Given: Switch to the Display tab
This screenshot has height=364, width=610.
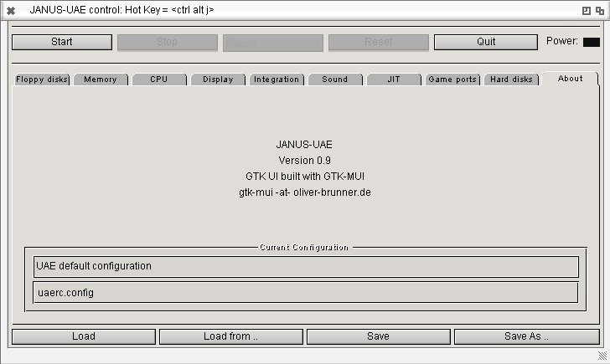Looking at the screenshot, I should tap(218, 79).
